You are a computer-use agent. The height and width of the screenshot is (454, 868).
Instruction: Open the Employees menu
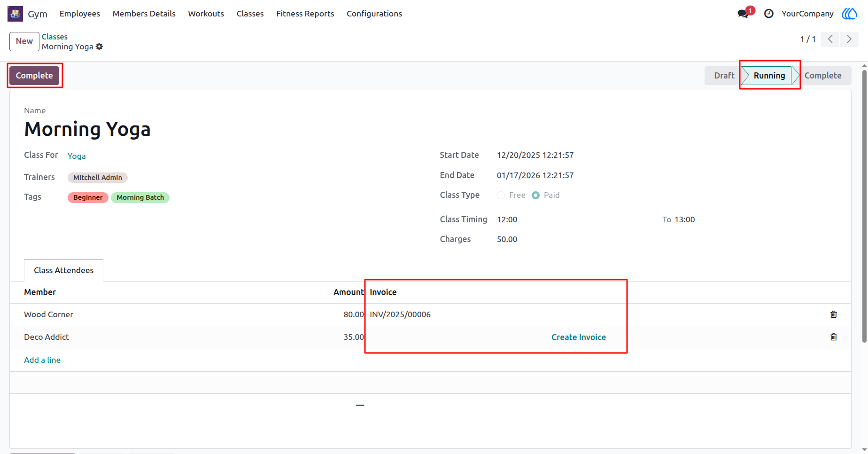(x=80, y=14)
